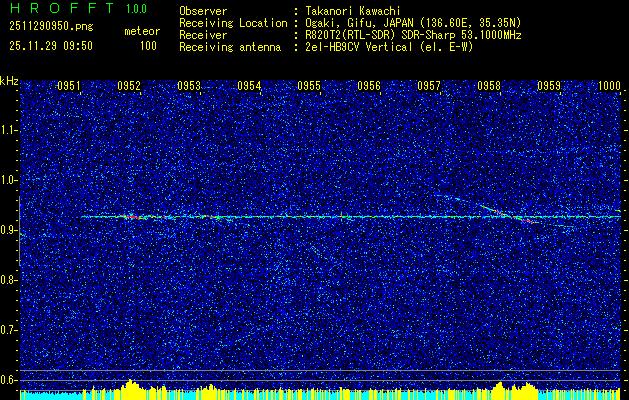
Task: Click the 0.7 kHz axis label
Action: 9,330
